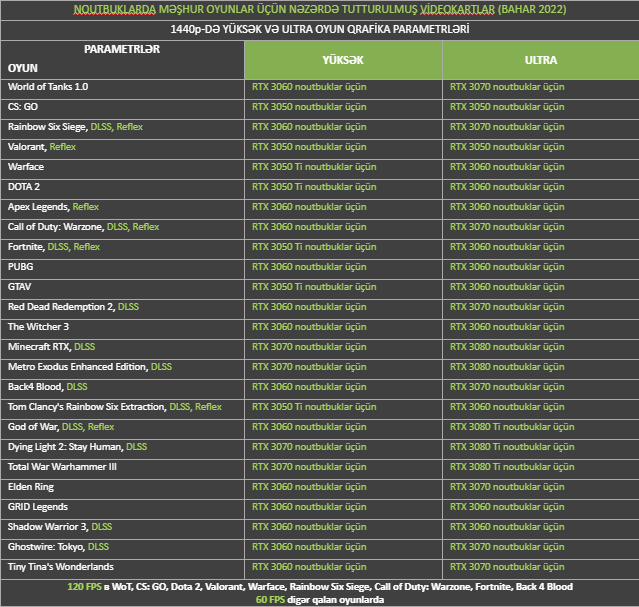Image resolution: width=639 pixels, height=607 pixels.
Task: Click the table title mentioning BAHAR 2022
Action: pos(320,9)
